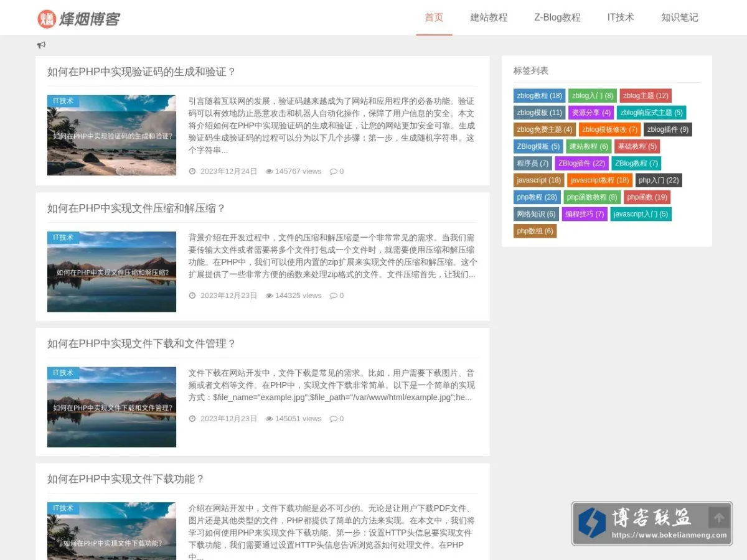Select tag zblog响应式主题 (5)
The height and width of the screenshot is (560, 747).
(x=652, y=113)
